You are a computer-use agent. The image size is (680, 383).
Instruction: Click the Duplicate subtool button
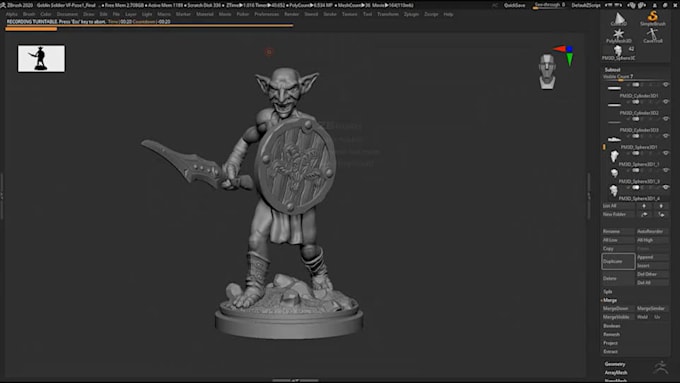pyautogui.click(x=618, y=262)
